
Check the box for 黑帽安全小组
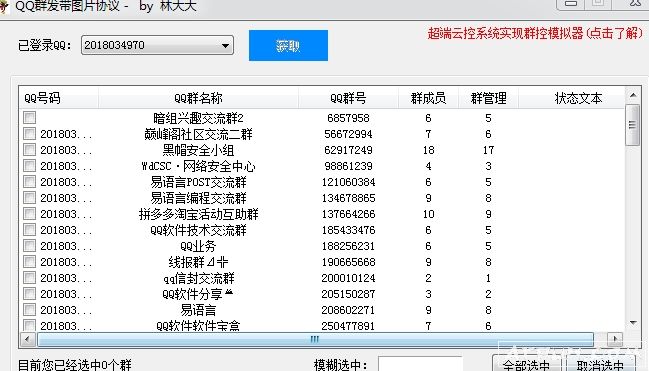tap(29, 149)
